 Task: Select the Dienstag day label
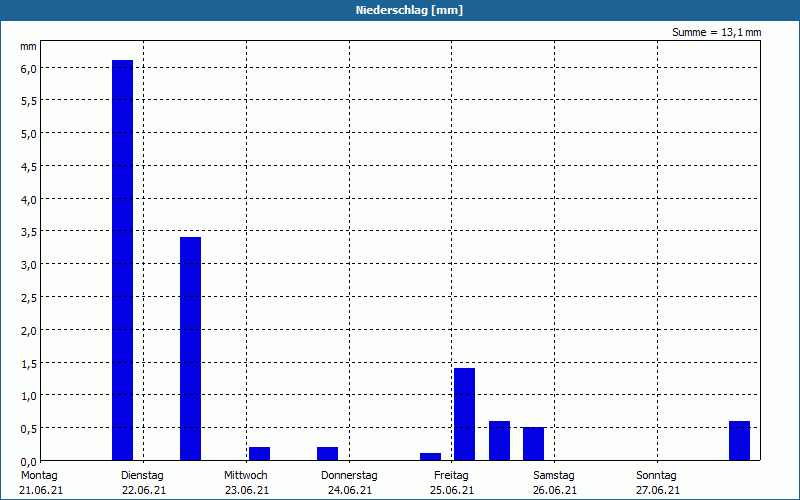(x=142, y=476)
